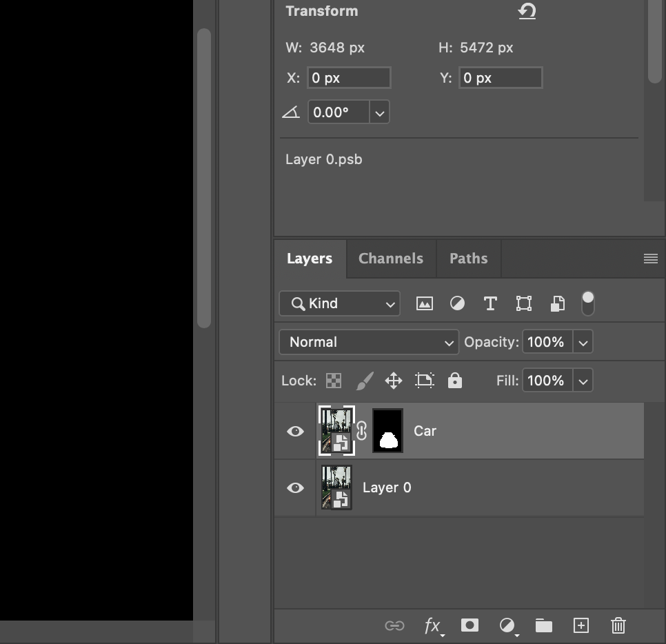The height and width of the screenshot is (644, 666).
Task: Open the Kind filter dropdown
Action: click(x=339, y=304)
